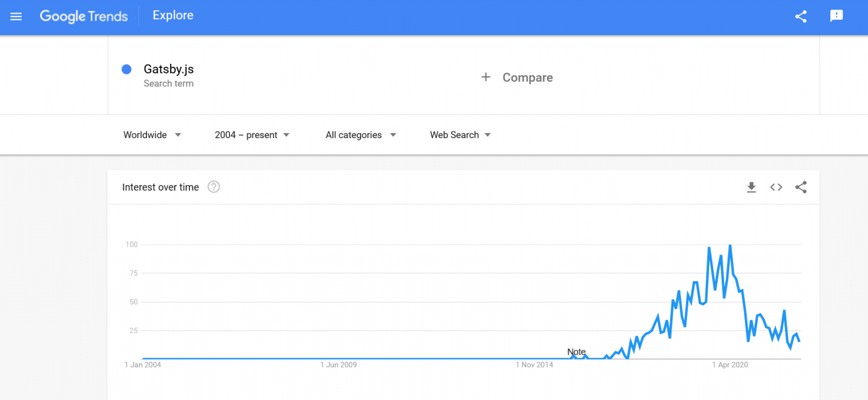Expand the 2004 – present time range dropdown
This screenshot has width=868, height=400.
pyautogui.click(x=252, y=135)
